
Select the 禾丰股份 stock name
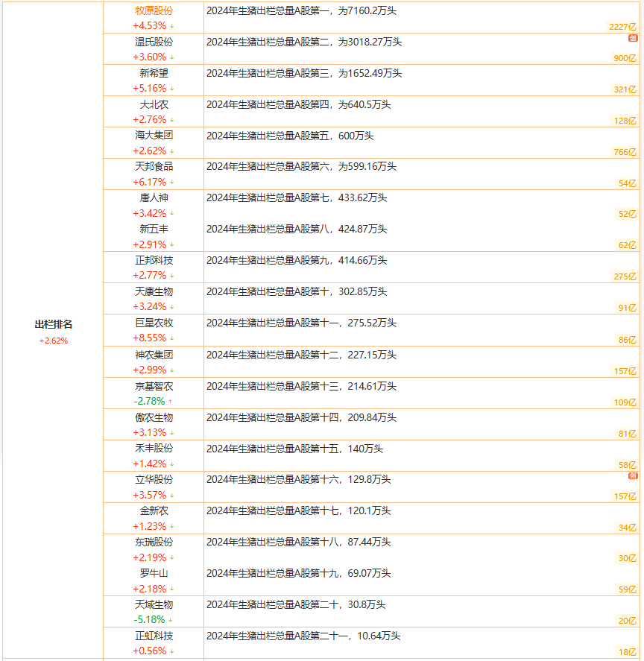point(154,449)
